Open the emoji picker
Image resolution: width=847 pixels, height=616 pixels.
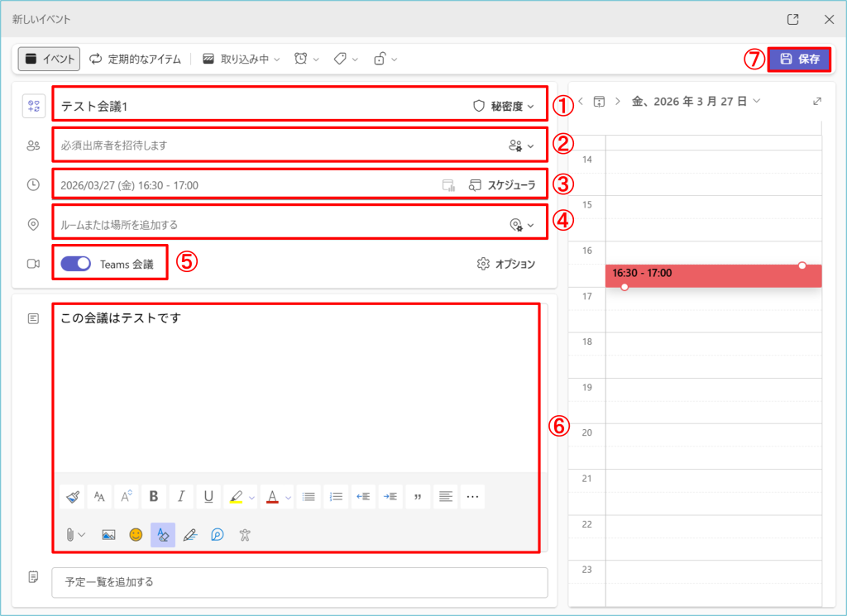coord(136,535)
